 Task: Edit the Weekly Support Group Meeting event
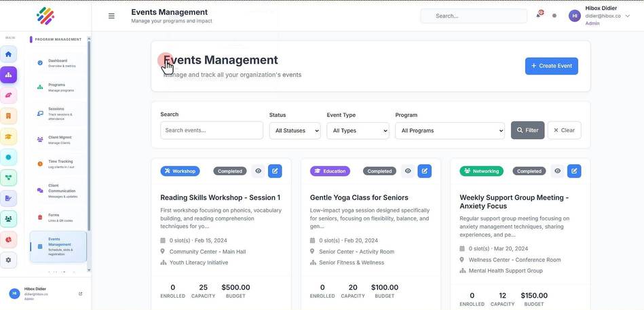coord(574,171)
